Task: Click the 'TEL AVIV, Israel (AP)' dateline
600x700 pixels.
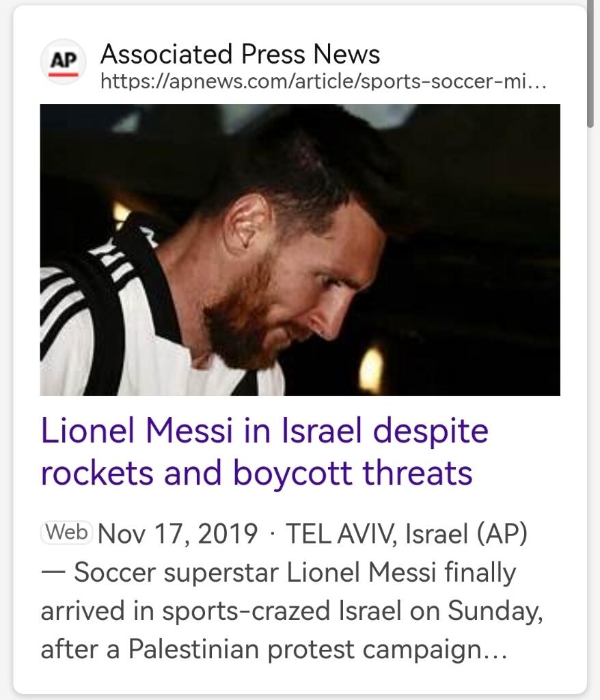Action: pos(406,533)
